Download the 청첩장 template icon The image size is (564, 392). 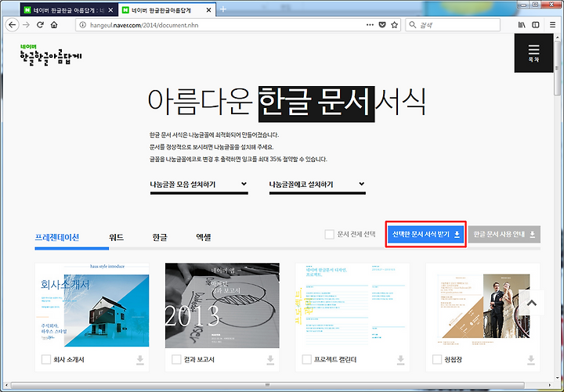(531, 360)
